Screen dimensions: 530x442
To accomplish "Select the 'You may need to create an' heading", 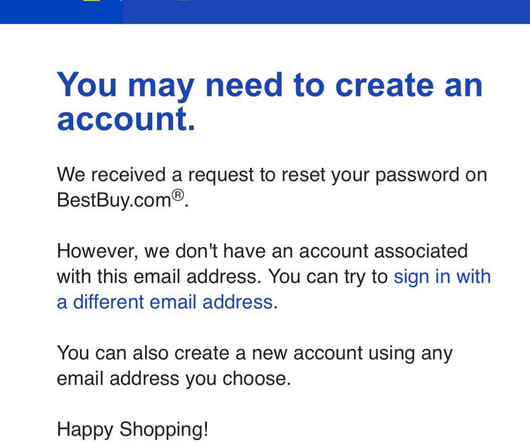I will 269,86.
